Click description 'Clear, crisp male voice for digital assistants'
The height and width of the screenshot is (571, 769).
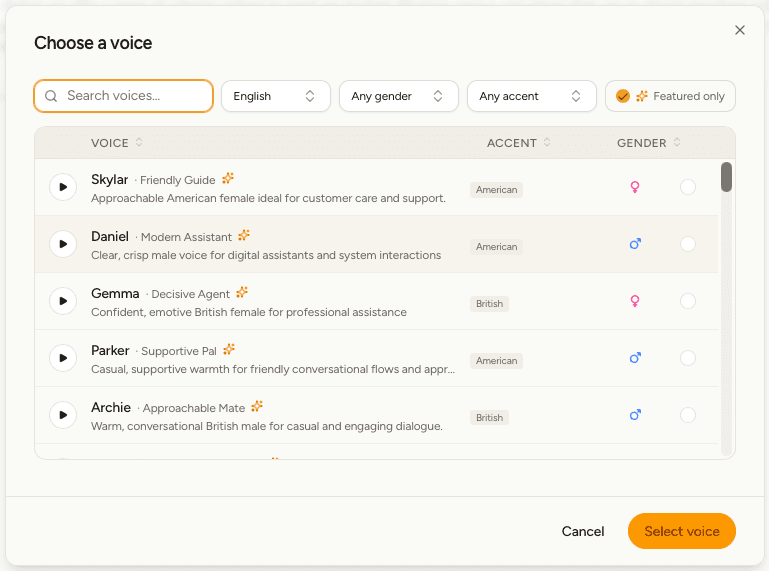click(x=266, y=255)
